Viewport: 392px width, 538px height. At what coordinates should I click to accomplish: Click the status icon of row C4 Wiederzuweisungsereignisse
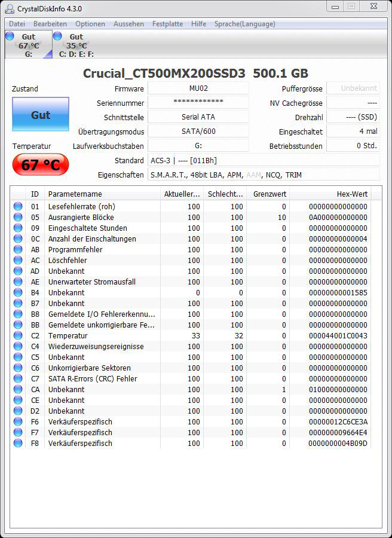(18, 346)
